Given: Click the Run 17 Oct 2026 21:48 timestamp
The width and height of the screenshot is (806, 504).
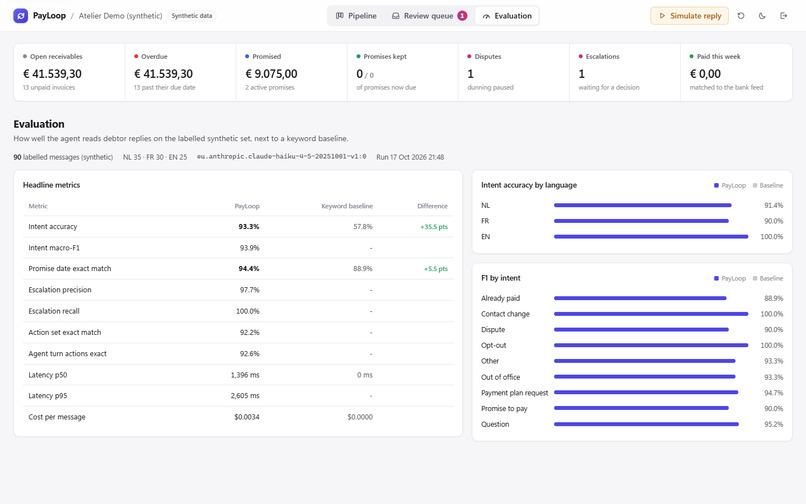Looking at the screenshot, I should coord(410,157).
